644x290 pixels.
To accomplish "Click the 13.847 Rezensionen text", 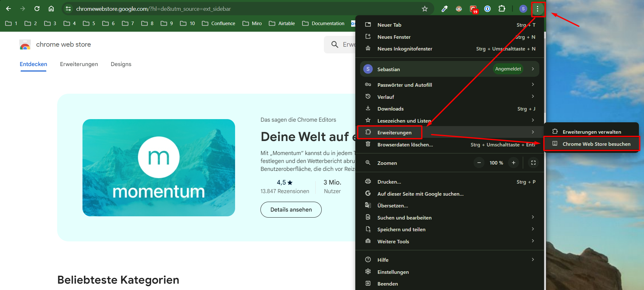I will (285, 191).
